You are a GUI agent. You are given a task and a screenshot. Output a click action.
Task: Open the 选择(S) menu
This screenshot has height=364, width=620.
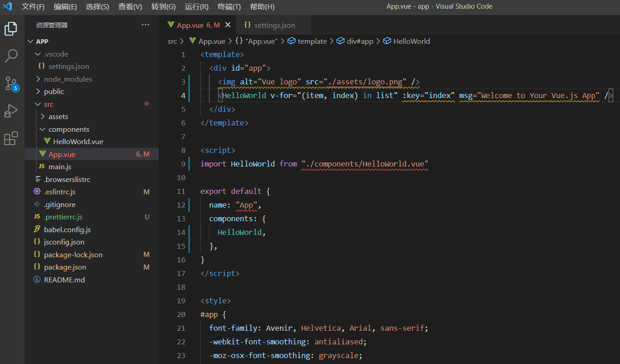[x=98, y=6]
